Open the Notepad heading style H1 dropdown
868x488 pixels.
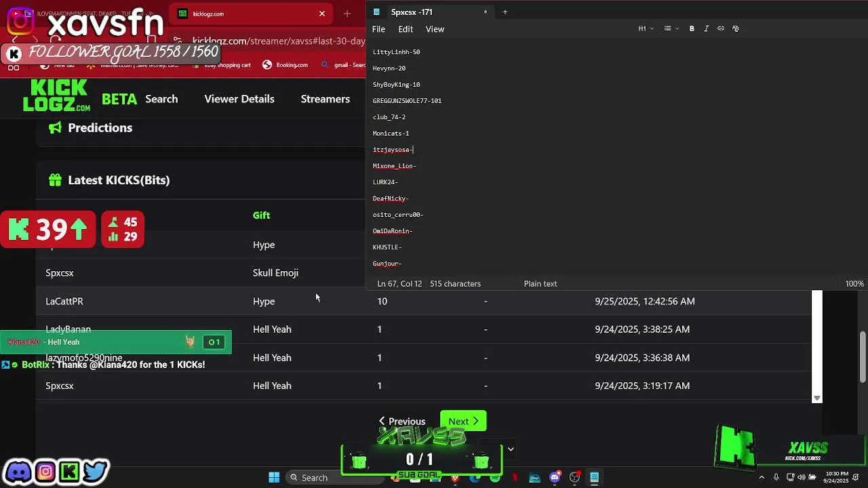tap(646, 28)
